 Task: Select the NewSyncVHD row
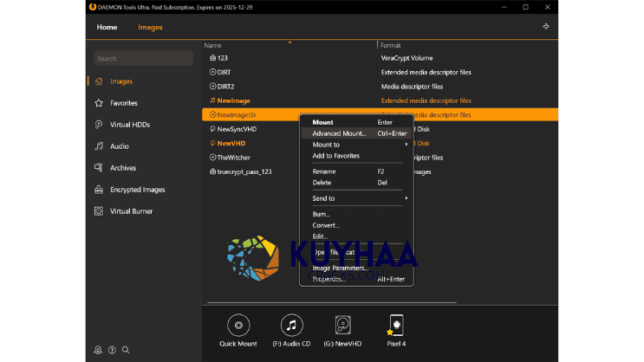[251, 129]
